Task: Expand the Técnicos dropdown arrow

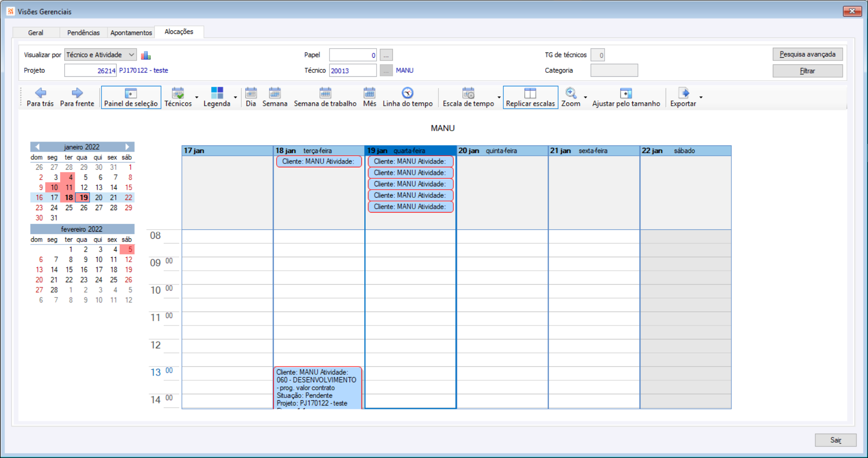Action: (x=197, y=98)
